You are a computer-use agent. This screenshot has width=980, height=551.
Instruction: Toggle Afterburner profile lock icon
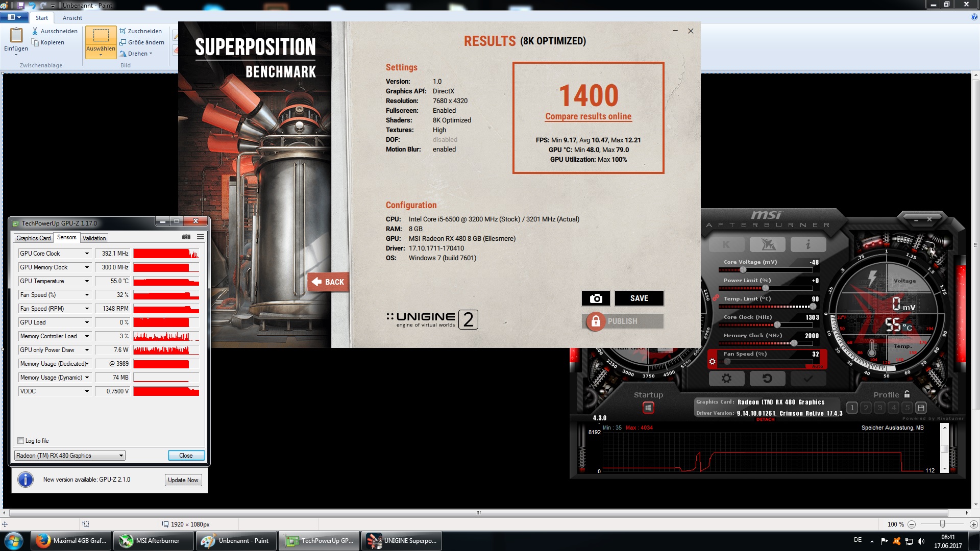tap(907, 394)
